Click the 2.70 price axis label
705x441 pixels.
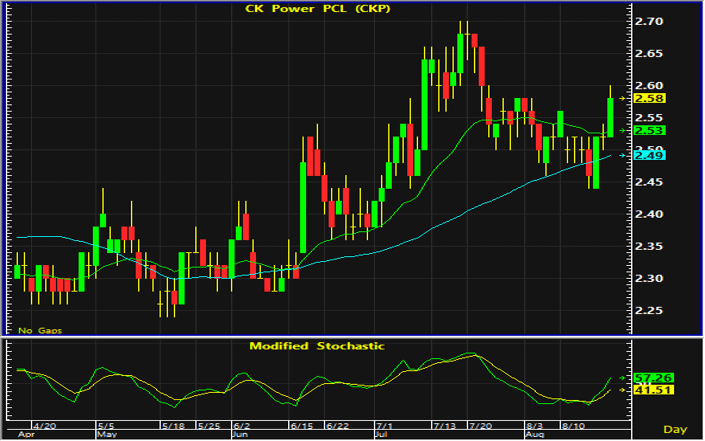[649, 22]
